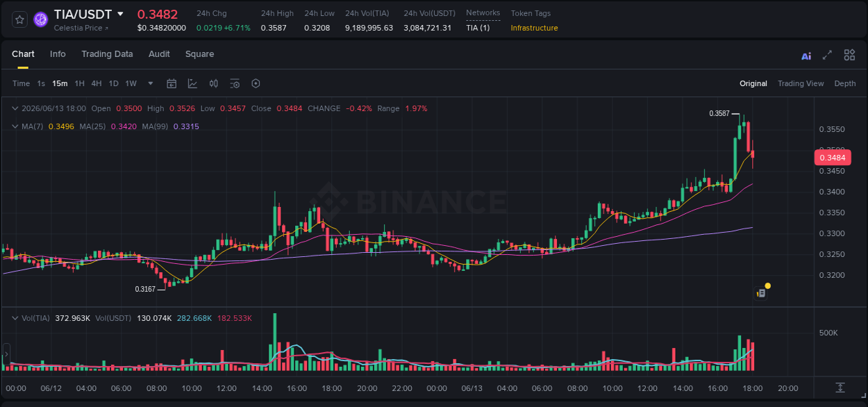Select the 1s interval
Screen dimensions: 868x407
[41, 83]
